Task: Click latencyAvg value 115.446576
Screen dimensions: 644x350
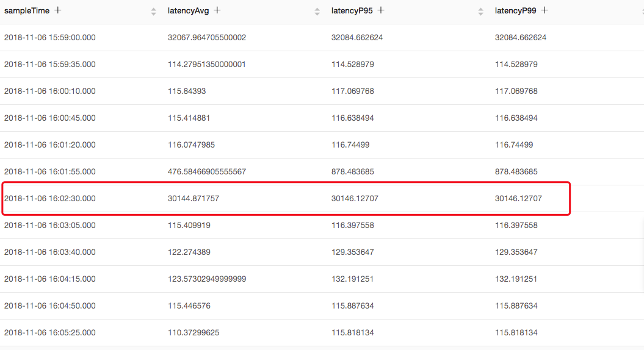Action: click(189, 305)
